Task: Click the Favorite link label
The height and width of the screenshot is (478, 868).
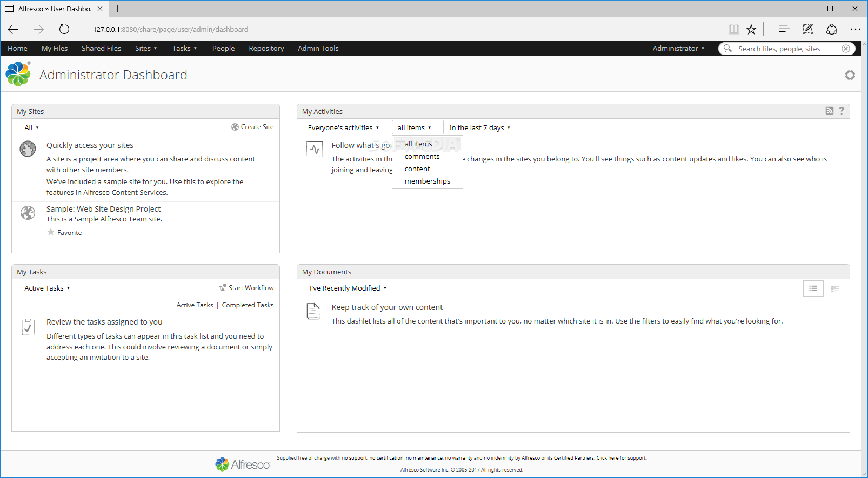Action: click(x=69, y=233)
